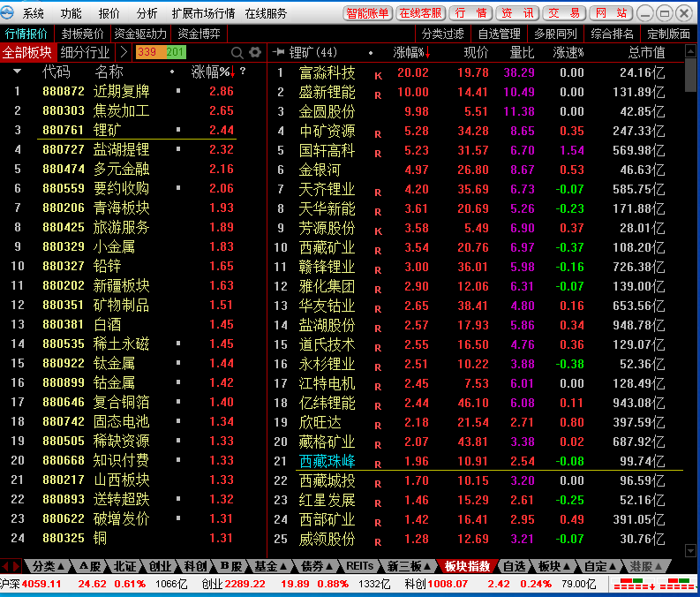Open the 扩展市场行情 menu
Image resolution: width=700 pixels, height=597 pixels.
pyautogui.click(x=204, y=13)
